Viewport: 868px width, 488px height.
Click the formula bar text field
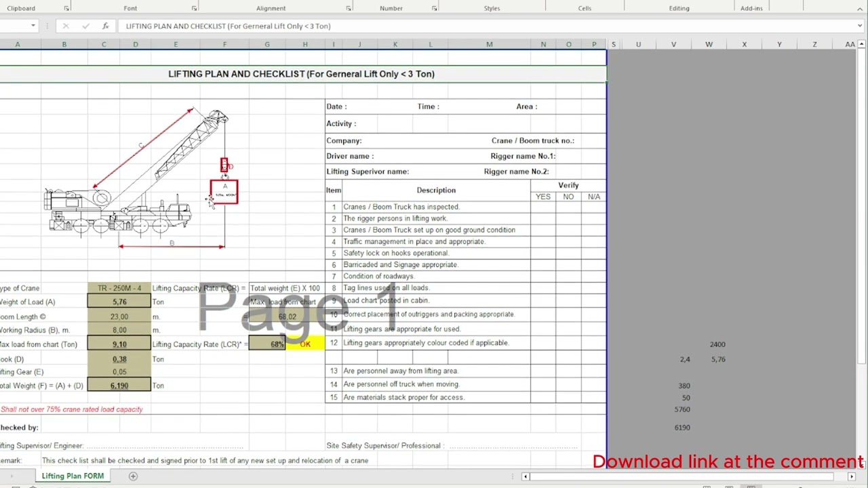488,26
